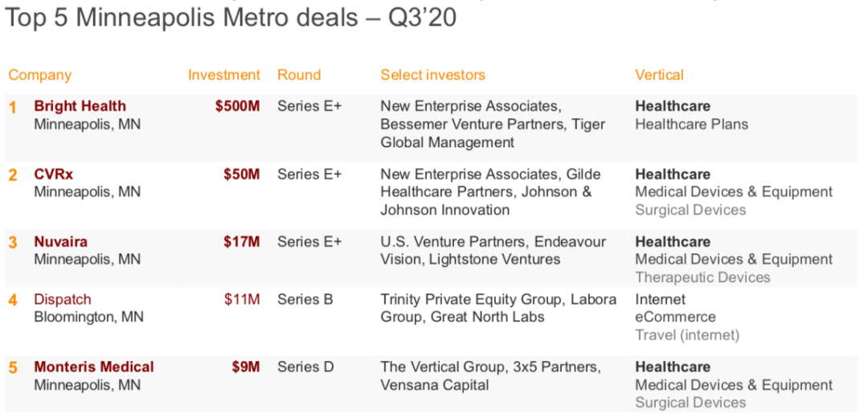
Task: Click the Investment column header
Action: tap(224, 75)
